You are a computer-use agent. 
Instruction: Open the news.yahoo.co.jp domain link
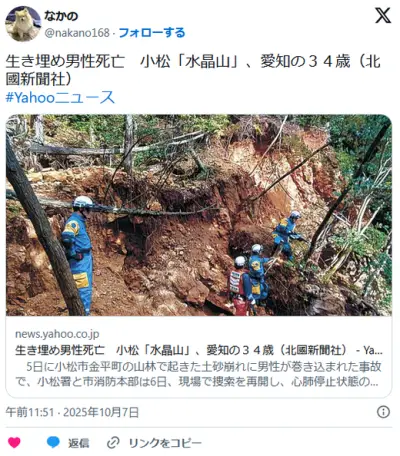coord(57,334)
